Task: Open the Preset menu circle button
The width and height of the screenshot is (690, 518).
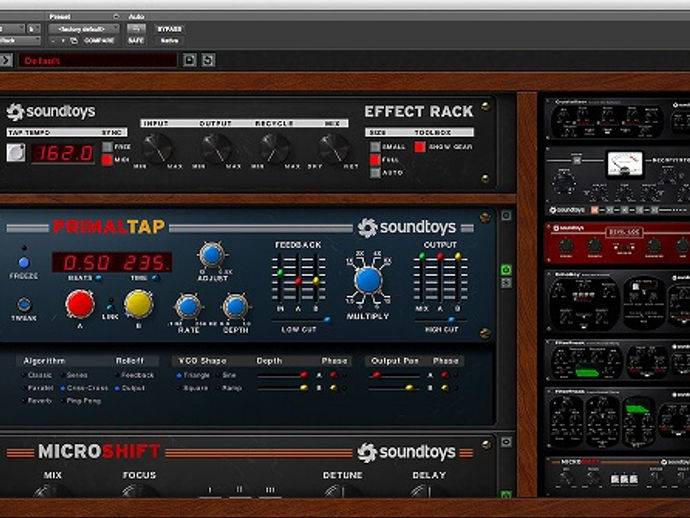Action: [116, 17]
